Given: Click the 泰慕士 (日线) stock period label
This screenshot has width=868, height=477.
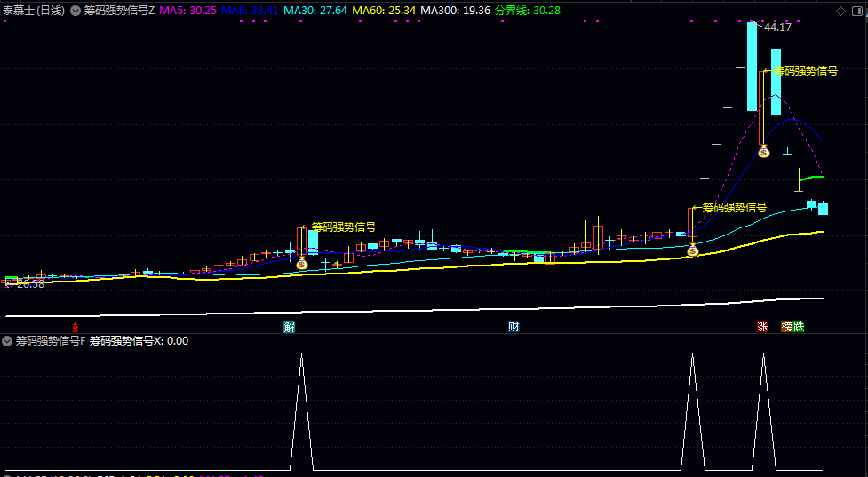Looking at the screenshot, I should coord(34,10).
